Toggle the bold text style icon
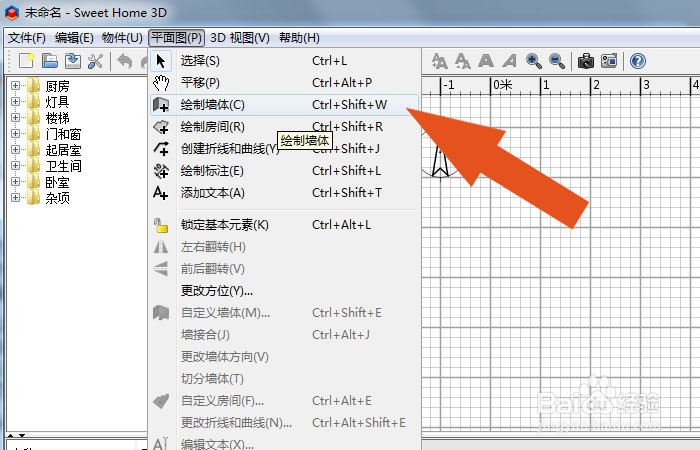 pos(486,61)
